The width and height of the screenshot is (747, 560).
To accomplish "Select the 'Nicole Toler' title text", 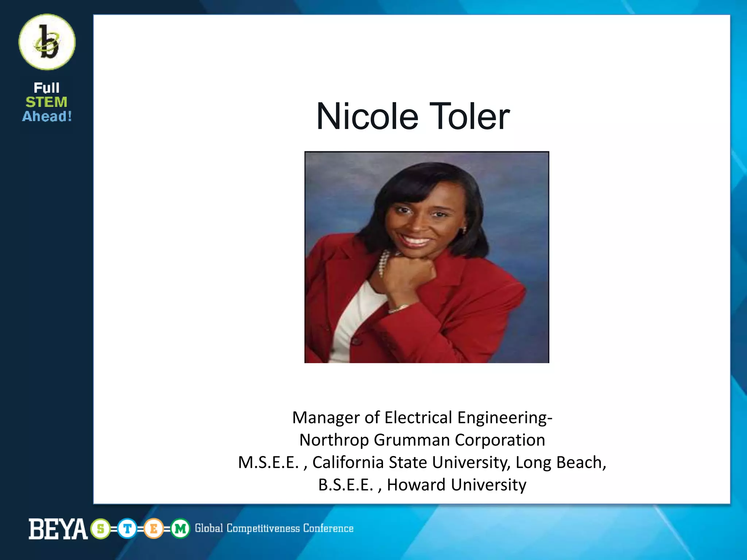I will tap(413, 116).
